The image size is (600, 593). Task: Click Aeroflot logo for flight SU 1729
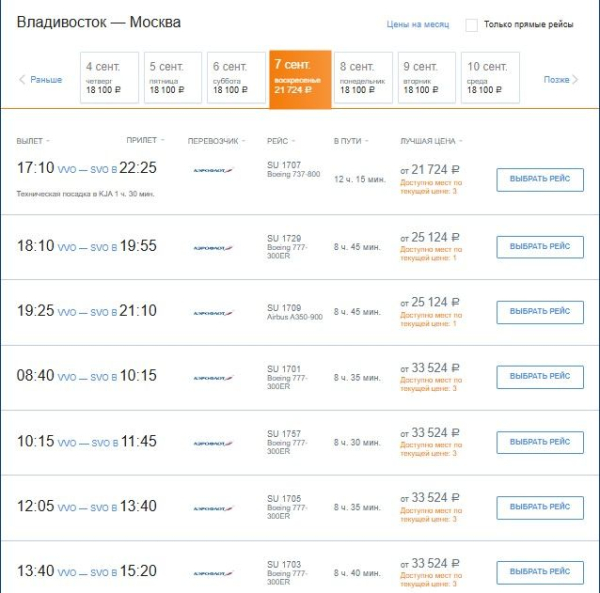click(x=213, y=247)
